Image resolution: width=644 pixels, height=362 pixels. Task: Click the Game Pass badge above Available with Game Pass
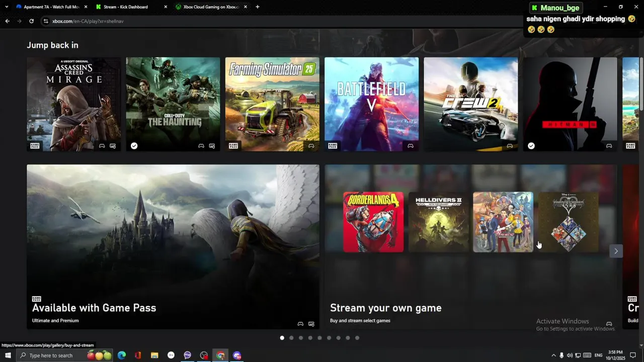(37, 299)
